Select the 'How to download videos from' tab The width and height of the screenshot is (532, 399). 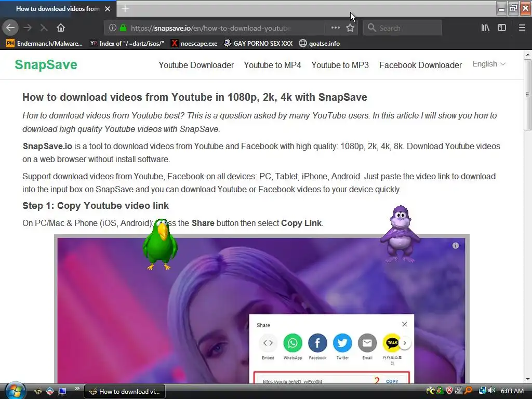pos(58,9)
